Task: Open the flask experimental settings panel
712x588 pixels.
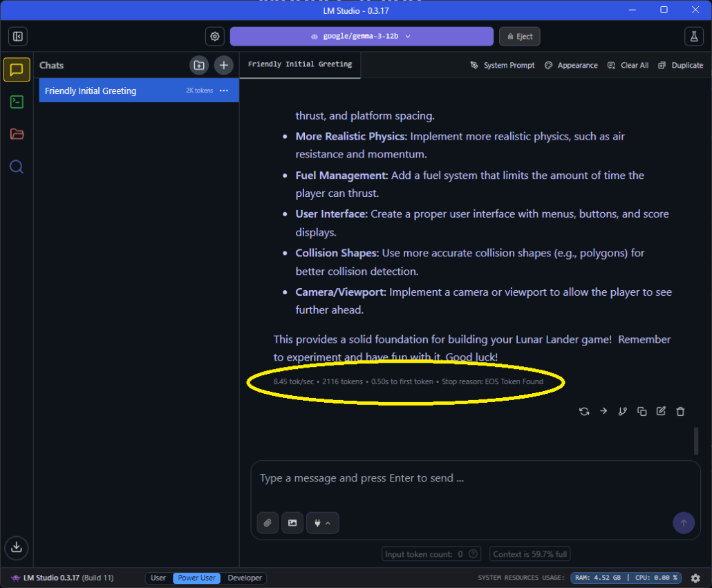Action: [694, 37]
